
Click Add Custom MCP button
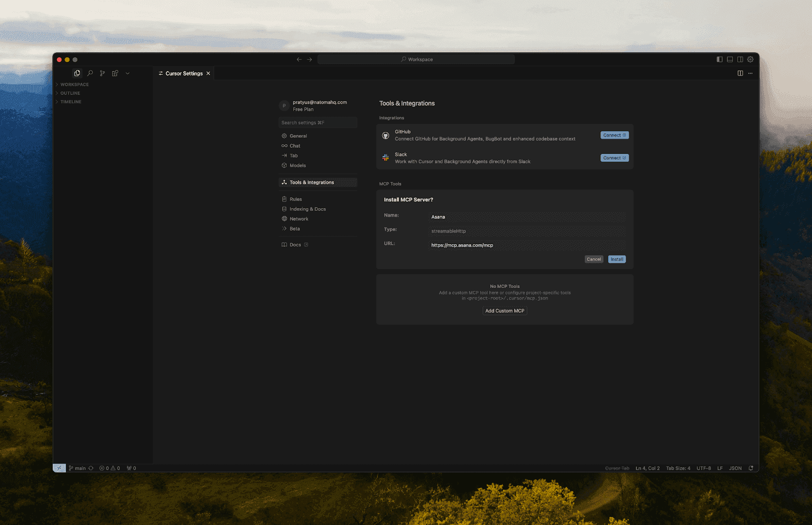click(504, 311)
